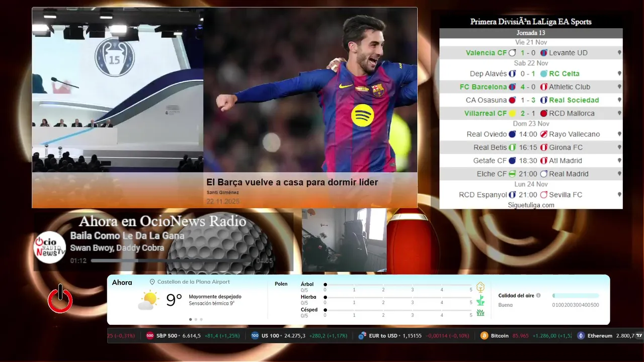
Task: Click the Real Betis team name
Action: tap(490, 147)
